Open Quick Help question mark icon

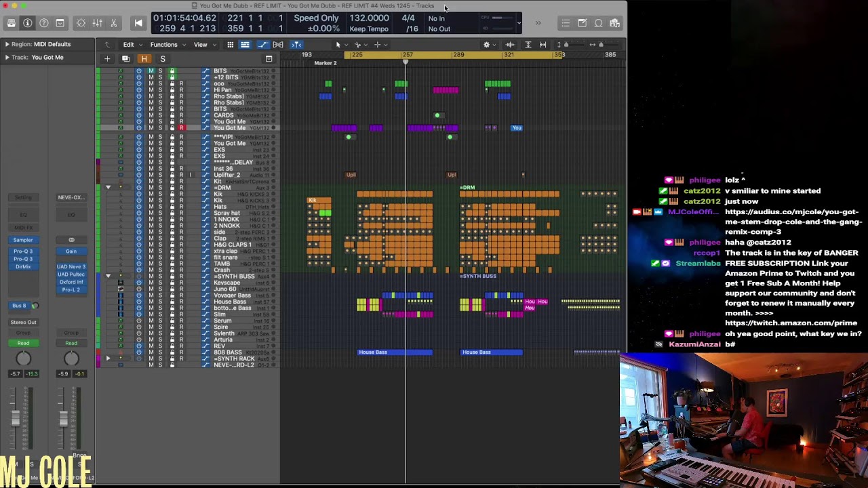tap(44, 23)
